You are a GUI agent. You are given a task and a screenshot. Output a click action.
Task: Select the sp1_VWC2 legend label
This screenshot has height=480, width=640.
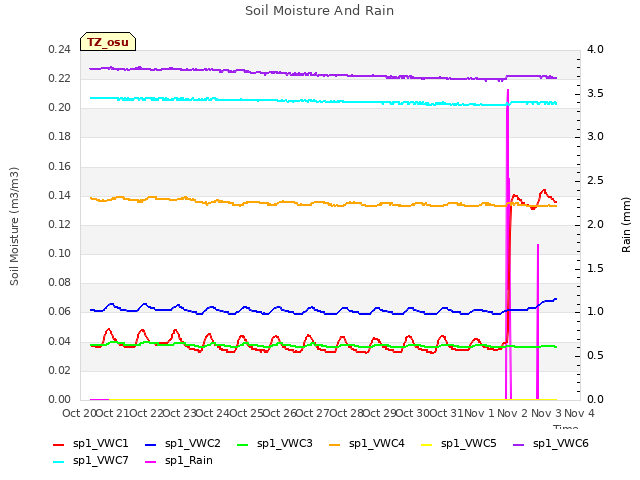193,443
